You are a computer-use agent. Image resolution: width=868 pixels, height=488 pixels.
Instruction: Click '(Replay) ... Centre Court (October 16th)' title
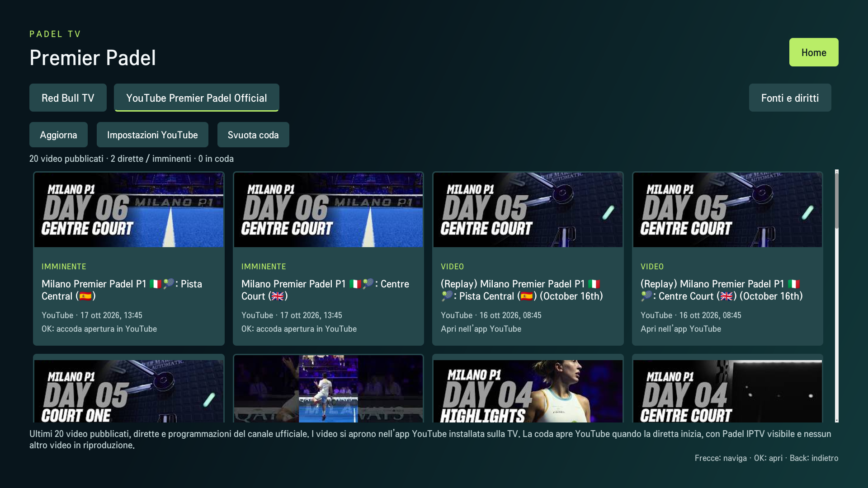(722, 290)
